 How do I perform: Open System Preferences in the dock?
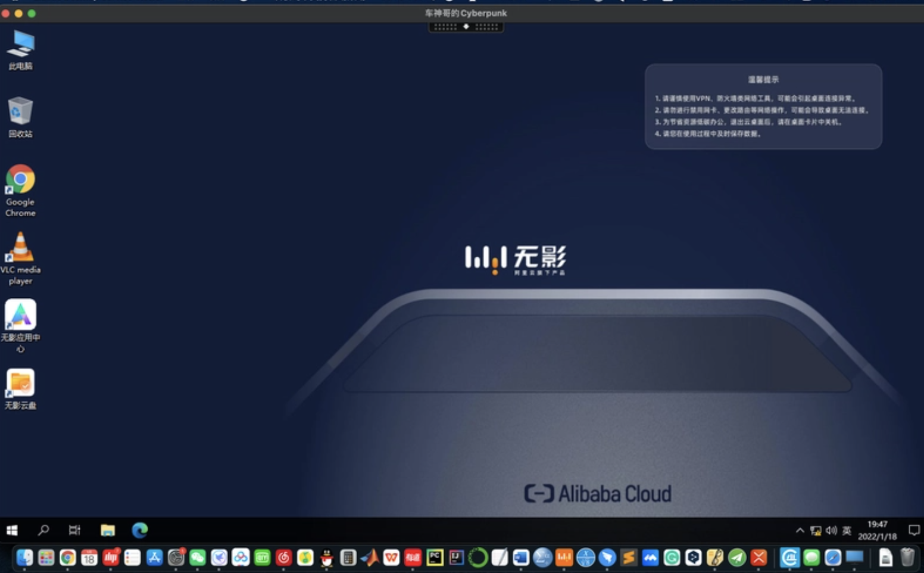tap(176, 558)
